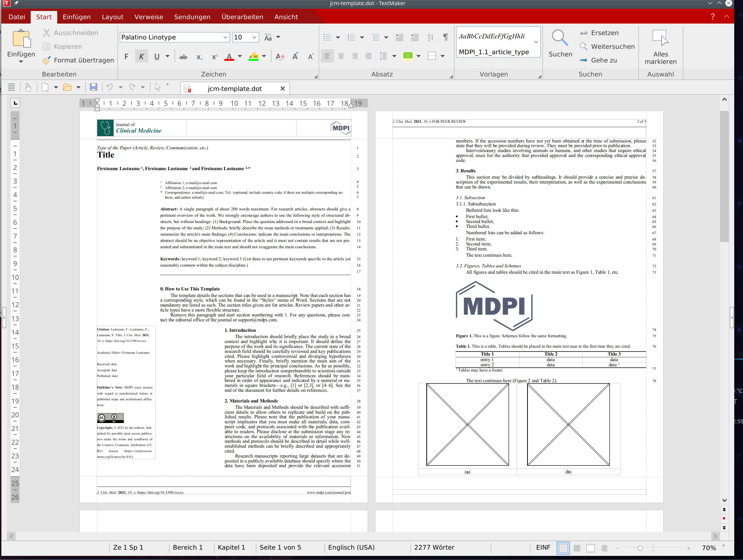Apply subscript formatting

[199, 57]
